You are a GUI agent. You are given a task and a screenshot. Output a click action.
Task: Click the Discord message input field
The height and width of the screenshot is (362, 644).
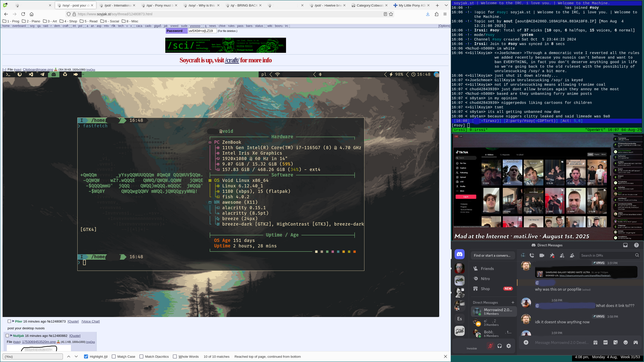(x=561, y=342)
